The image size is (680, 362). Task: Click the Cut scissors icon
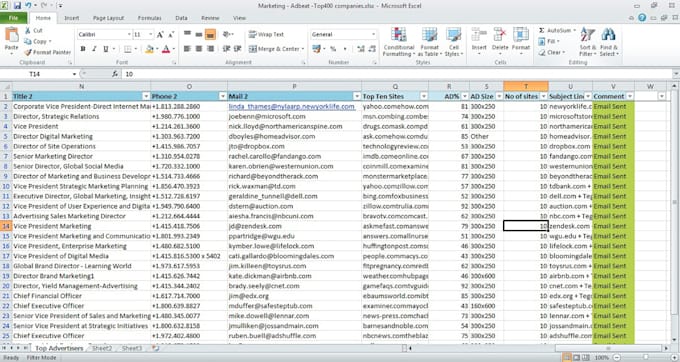[28, 30]
